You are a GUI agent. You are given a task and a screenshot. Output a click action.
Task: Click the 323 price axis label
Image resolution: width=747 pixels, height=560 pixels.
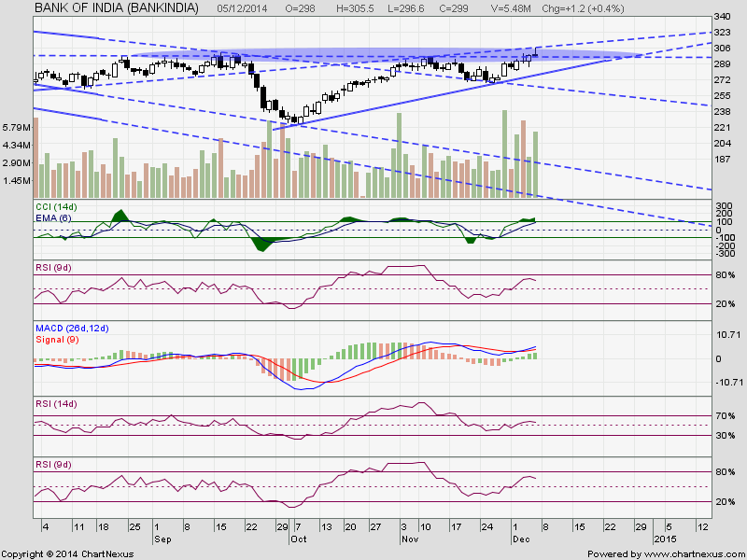click(x=722, y=33)
